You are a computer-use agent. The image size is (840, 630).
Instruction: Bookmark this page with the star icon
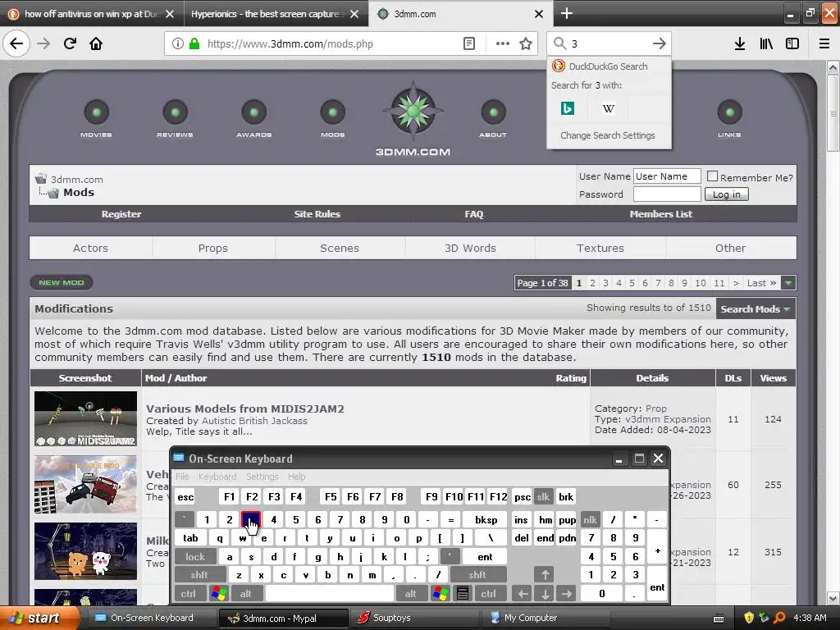pyautogui.click(x=526, y=43)
